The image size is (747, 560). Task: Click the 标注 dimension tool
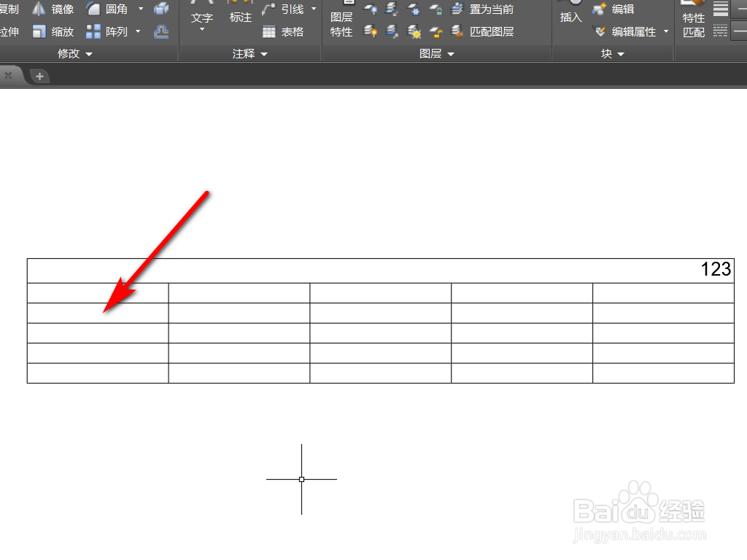point(241,17)
